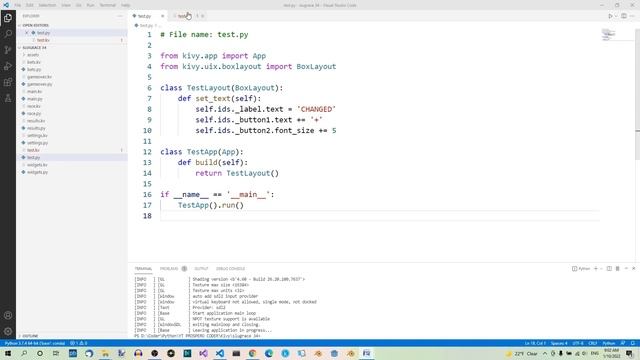The height and width of the screenshot is (360, 640).
Task: Change CRLF end-of-line sequence
Action: (x=593, y=343)
